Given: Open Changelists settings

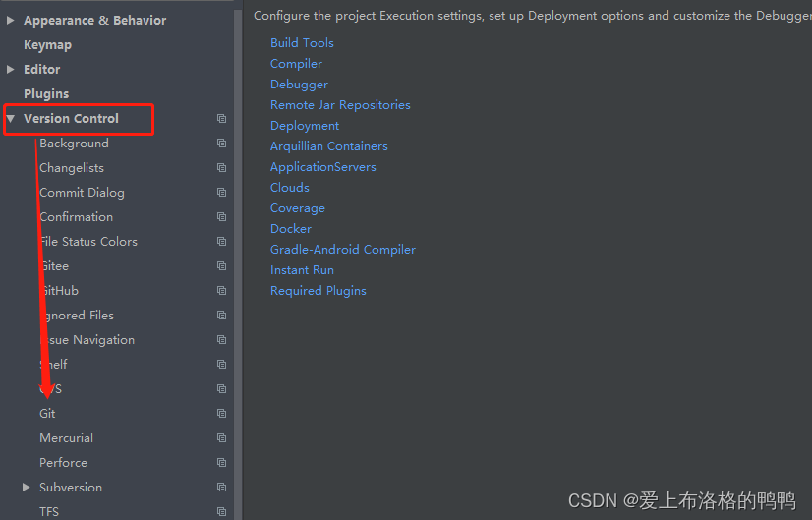Looking at the screenshot, I should tap(72, 168).
